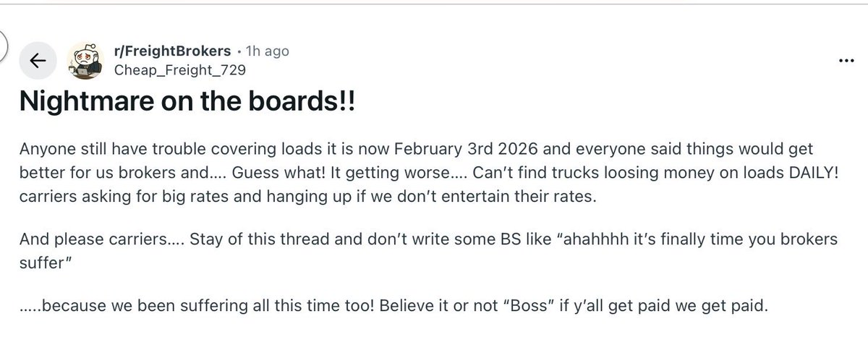Viewport: 868px width, 345px height.
Task: Click the last paragraph starting "because we been suffering"
Action: point(391,306)
